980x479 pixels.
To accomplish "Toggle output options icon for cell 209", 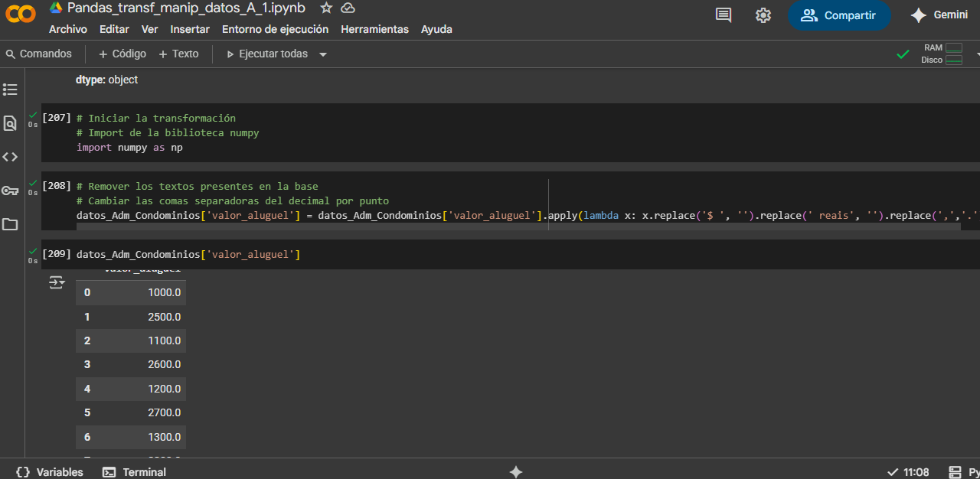I will coord(57,282).
